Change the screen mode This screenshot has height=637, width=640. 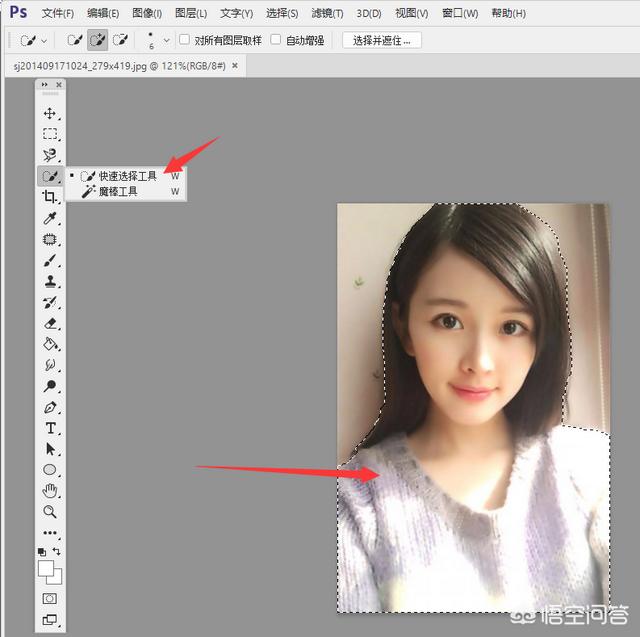[50, 620]
